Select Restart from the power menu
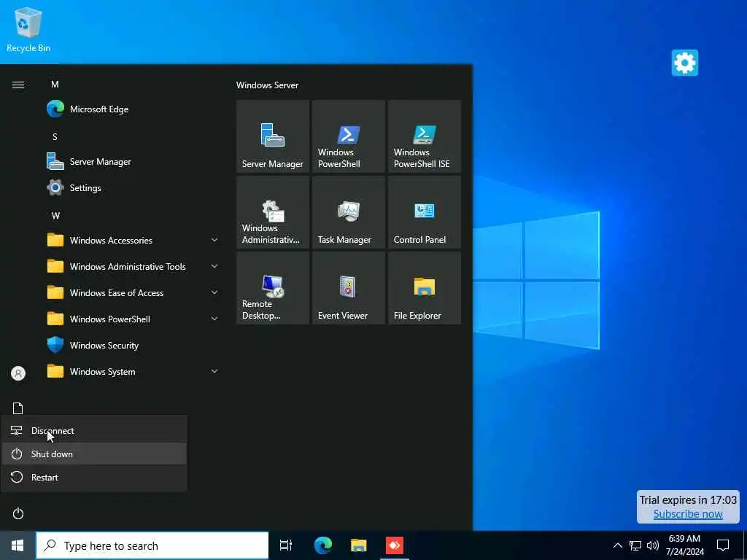 [x=94, y=477]
